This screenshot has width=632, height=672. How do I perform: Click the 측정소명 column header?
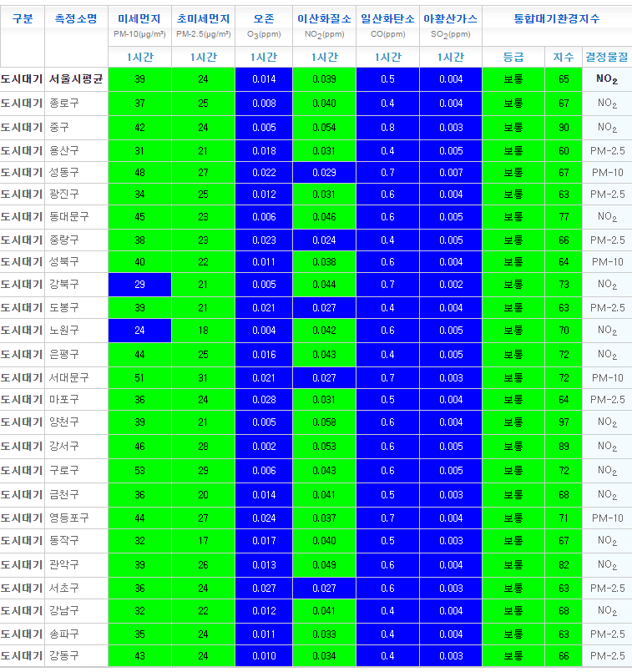tap(75, 18)
